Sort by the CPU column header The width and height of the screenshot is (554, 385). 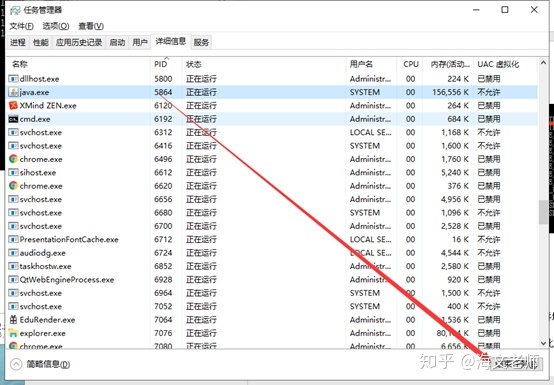click(411, 64)
